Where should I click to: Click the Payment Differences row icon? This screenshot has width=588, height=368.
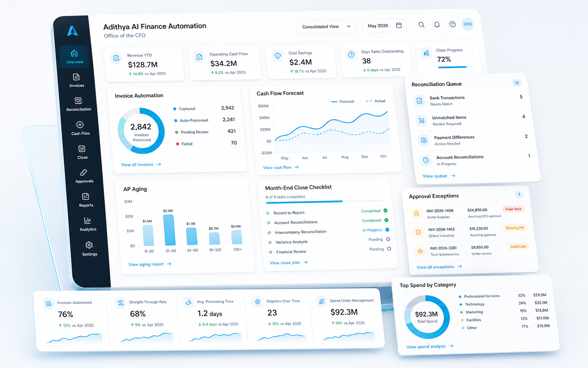click(424, 140)
